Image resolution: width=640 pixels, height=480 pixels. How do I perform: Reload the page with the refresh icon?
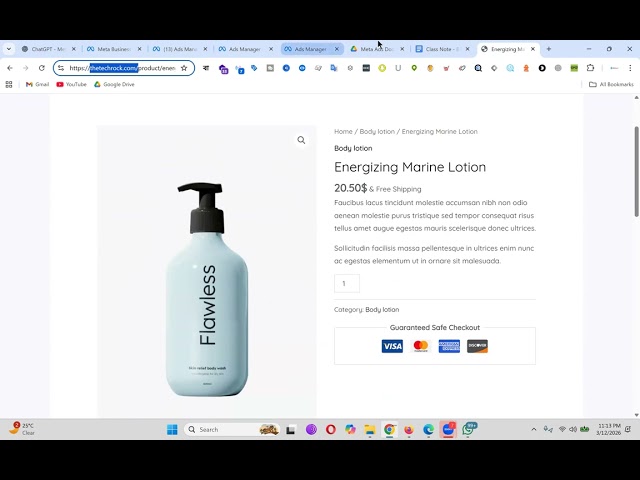(42, 68)
